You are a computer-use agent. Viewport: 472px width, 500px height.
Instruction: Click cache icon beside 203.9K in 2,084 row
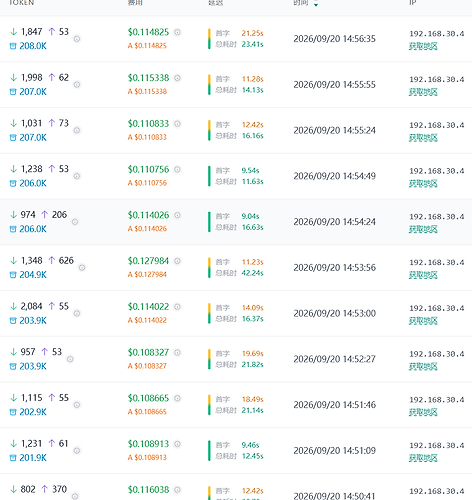click(13, 321)
